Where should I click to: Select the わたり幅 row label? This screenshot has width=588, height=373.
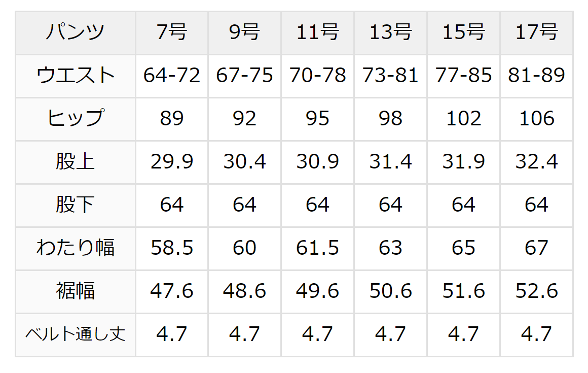pyautogui.click(x=76, y=249)
